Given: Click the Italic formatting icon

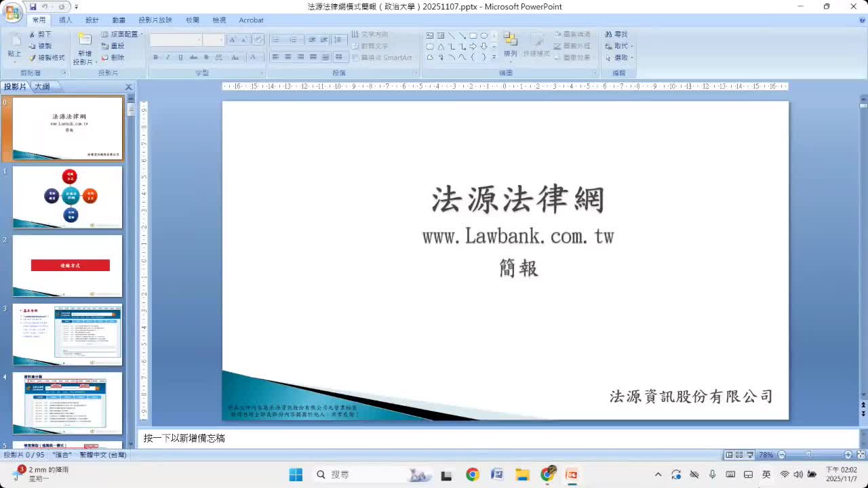Looking at the screenshot, I should [x=168, y=57].
